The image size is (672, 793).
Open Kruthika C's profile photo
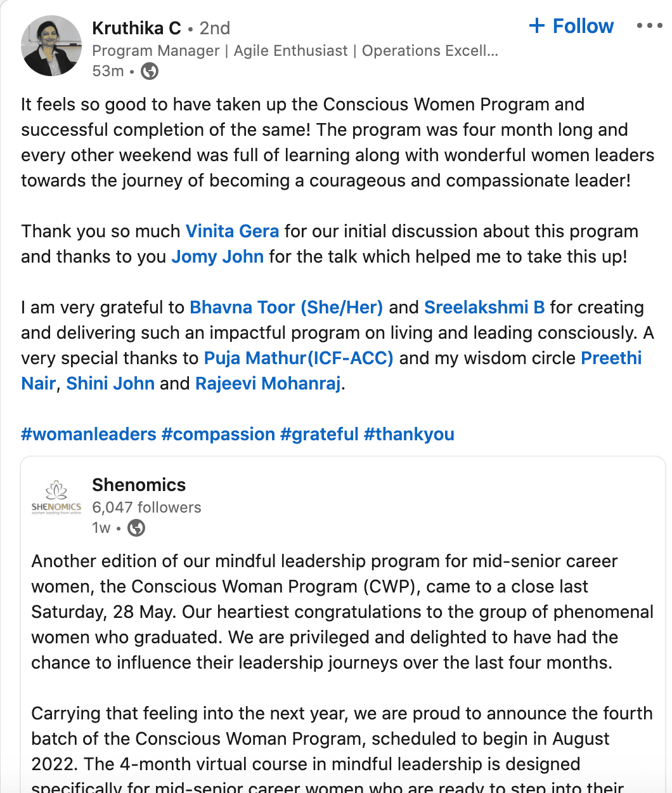[x=51, y=46]
